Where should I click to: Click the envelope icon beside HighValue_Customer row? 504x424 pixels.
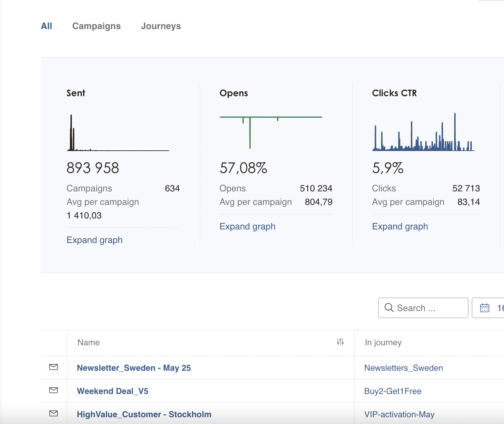pyautogui.click(x=54, y=413)
